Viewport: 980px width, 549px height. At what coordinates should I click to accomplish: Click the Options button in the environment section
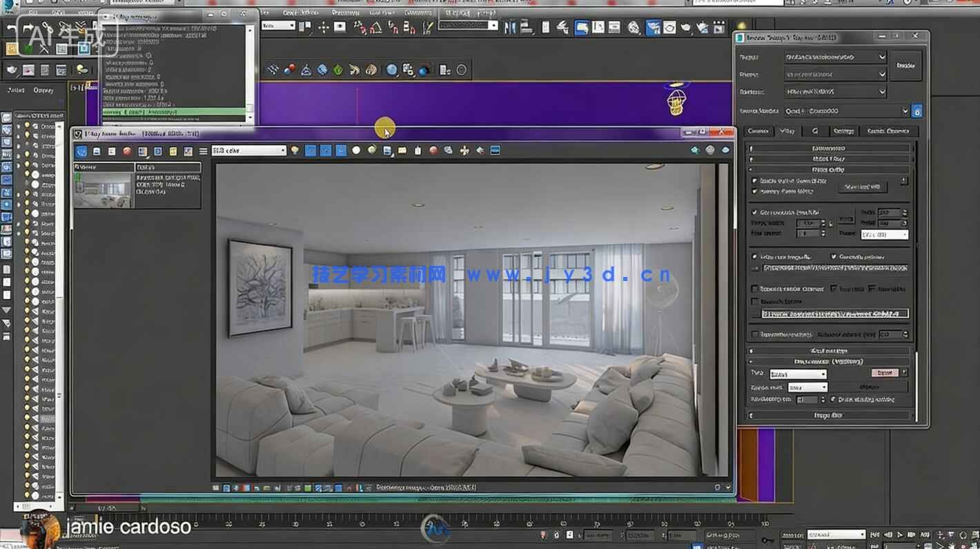869,387
